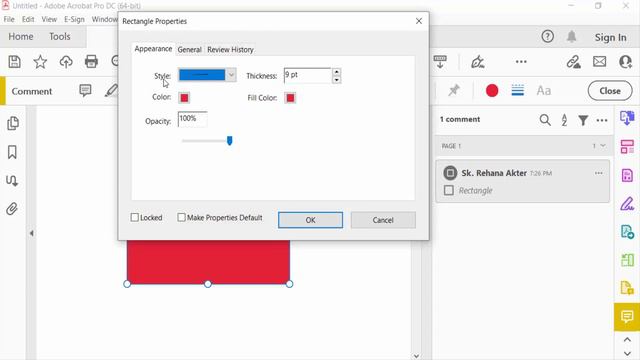Click the Opacity percentage field
The width and height of the screenshot is (640, 360).
pyautogui.click(x=192, y=119)
